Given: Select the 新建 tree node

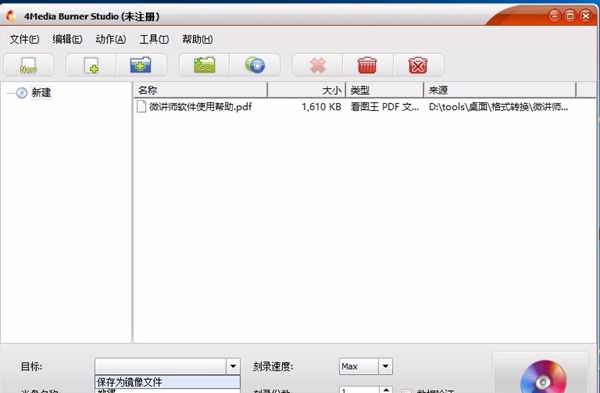Looking at the screenshot, I should pos(41,93).
